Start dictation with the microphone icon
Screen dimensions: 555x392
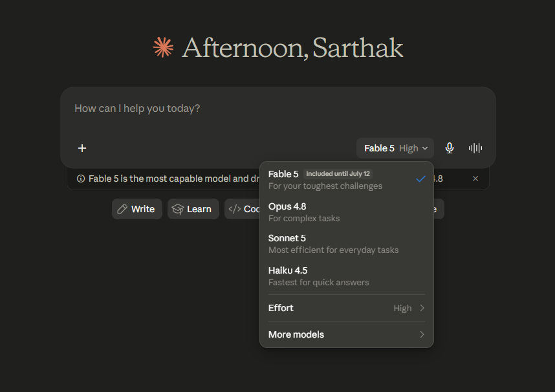coord(449,148)
